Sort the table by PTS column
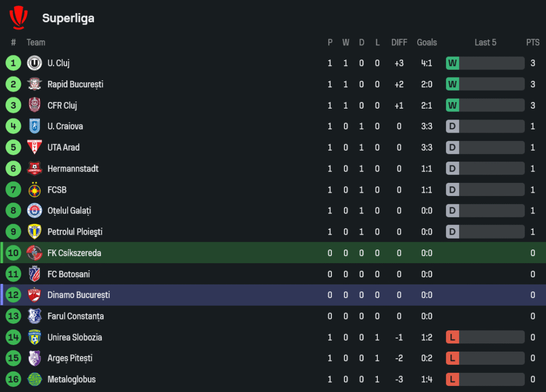This screenshot has height=392, width=546. tap(532, 43)
